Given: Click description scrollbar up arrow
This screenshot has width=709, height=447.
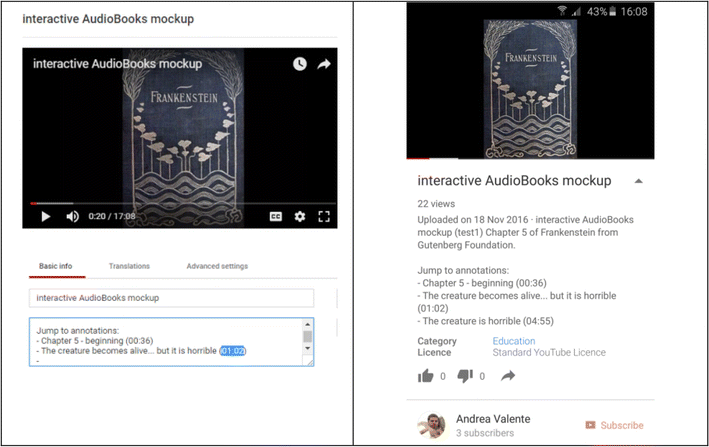Looking at the screenshot, I should point(307,325).
